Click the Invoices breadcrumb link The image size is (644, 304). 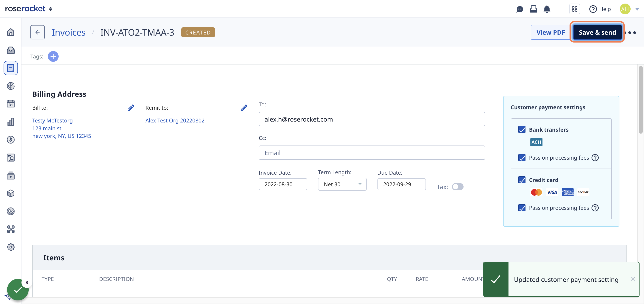(68, 32)
